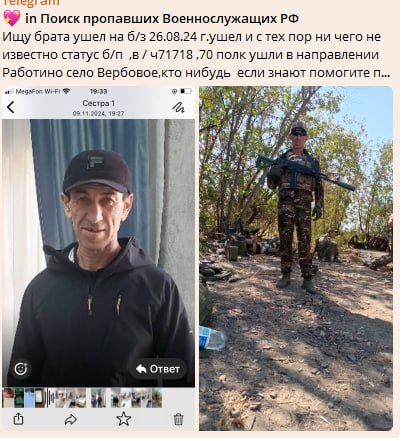Click the pink heart emoji icon

(12, 18)
